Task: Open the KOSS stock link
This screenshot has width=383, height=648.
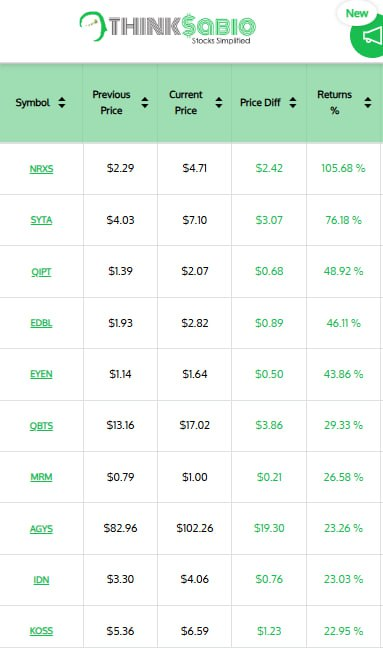Action: (x=41, y=631)
